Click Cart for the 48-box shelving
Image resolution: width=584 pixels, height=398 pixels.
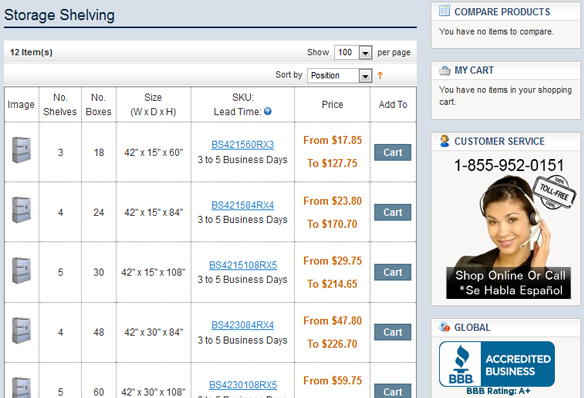(x=393, y=332)
